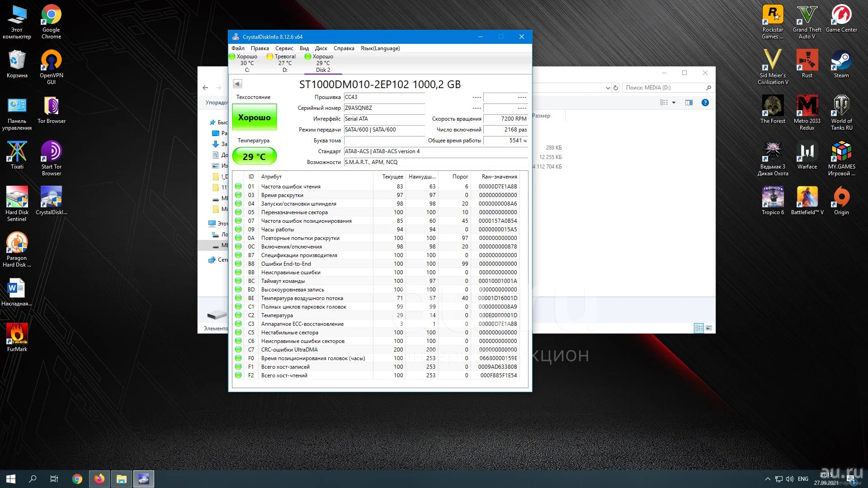
Task: Open Windows Start menu
Action: 11,479
